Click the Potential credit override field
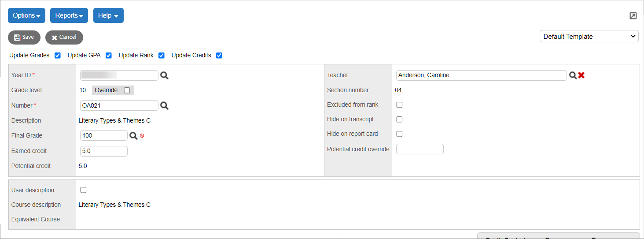The width and height of the screenshot is (644, 239). point(420,149)
